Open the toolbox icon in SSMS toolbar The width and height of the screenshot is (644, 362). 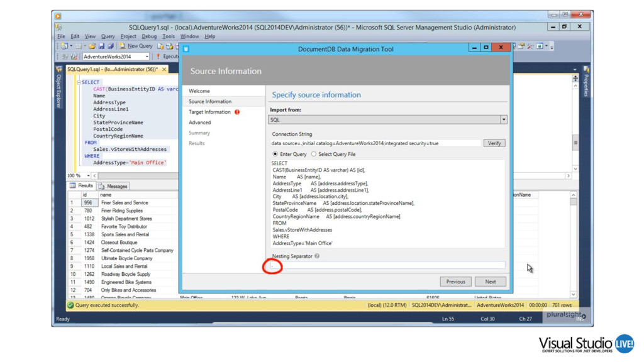pos(521,47)
